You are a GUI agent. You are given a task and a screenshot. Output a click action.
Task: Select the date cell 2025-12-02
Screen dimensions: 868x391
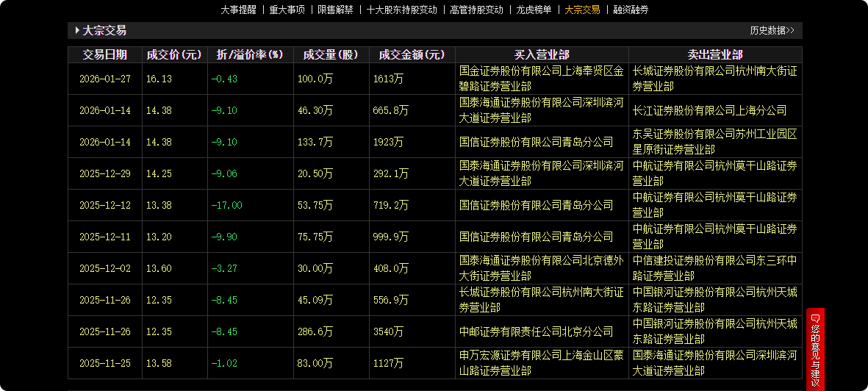[x=104, y=268]
